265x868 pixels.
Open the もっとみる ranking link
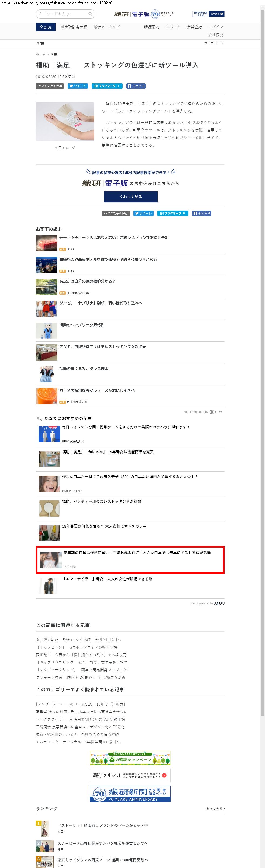[215, 809]
